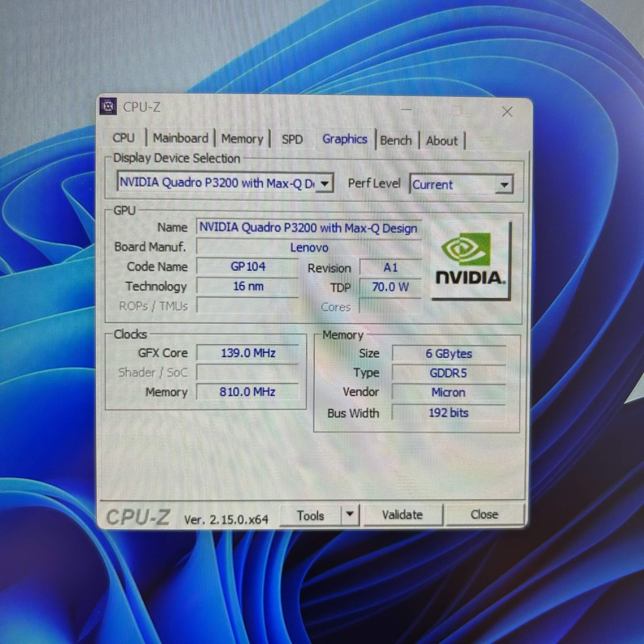
Task: Click the Bus Width 192 bits value
Action: [449, 413]
